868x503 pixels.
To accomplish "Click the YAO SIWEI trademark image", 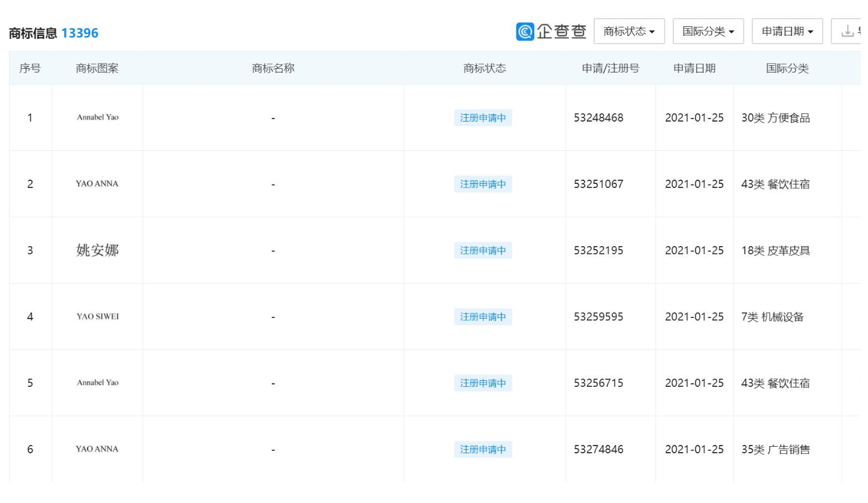I will tap(98, 317).
